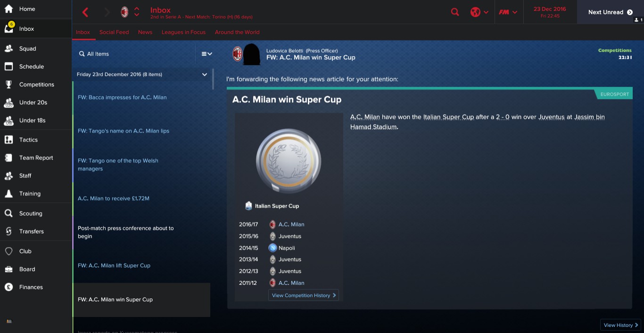
Task: Click the red back arrow
Action: (x=85, y=12)
